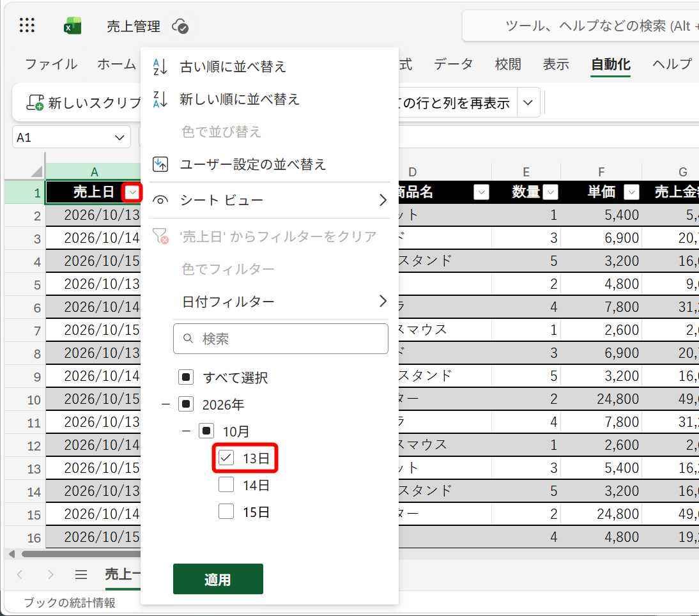
Task: Check the 15日 checkbox
Action: [x=226, y=511]
